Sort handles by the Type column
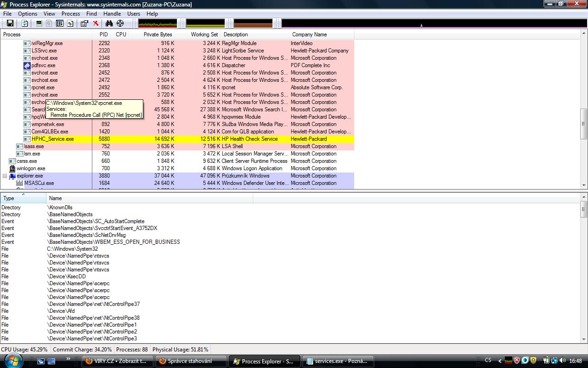This screenshot has height=368, width=588. coord(23,198)
